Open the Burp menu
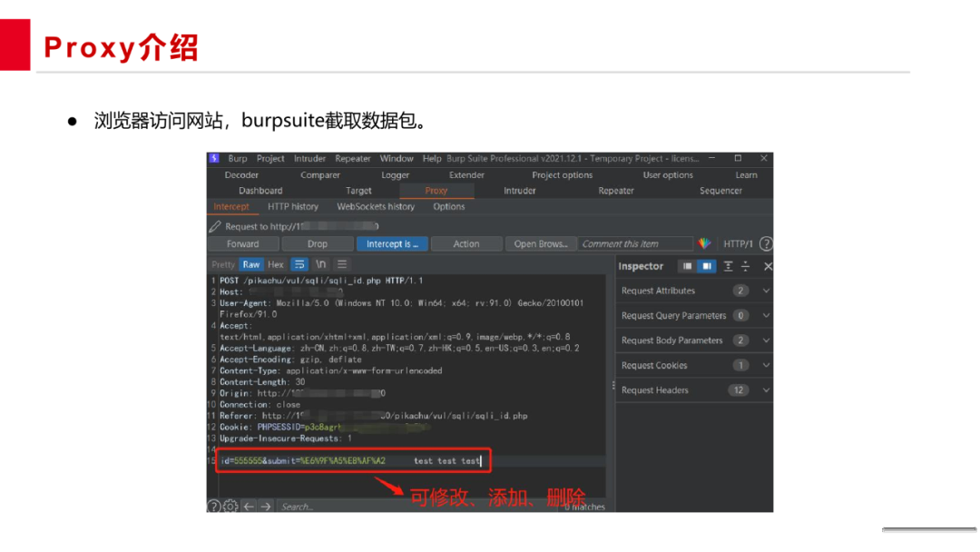Screen dimensions: 980x552 point(238,159)
